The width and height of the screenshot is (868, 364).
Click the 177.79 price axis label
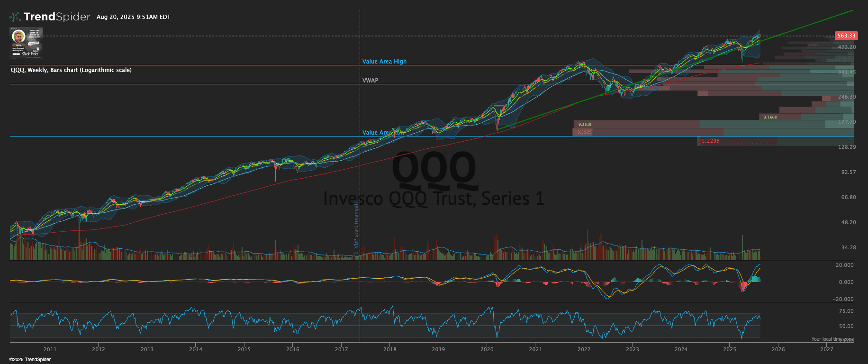[x=847, y=122]
